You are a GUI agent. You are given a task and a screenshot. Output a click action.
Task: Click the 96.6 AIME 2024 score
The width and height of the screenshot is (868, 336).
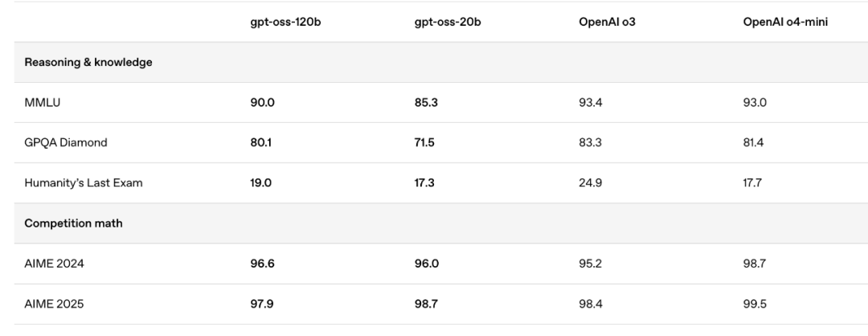[x=262, y=264]
